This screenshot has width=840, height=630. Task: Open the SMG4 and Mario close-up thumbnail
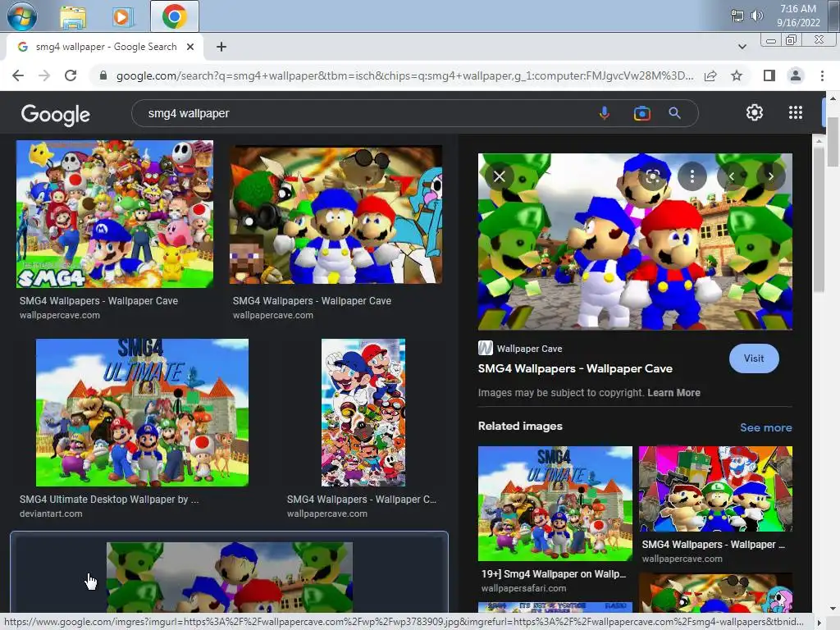336,214
